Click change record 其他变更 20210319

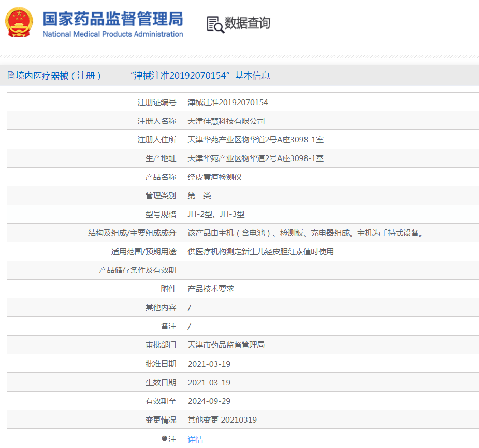point(222,420)
